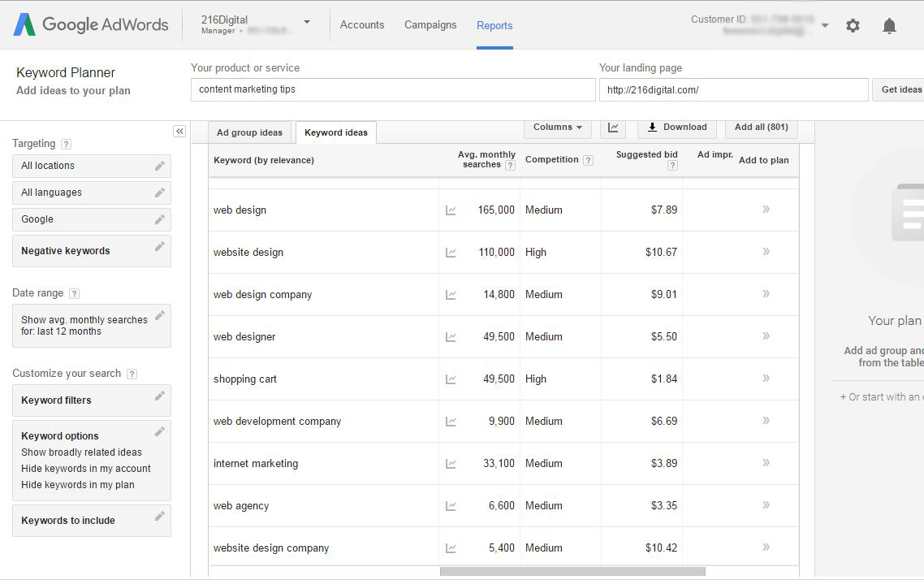Toggle the chart view icon
This screenshot has width=924, height=580.
pos(613,128)
